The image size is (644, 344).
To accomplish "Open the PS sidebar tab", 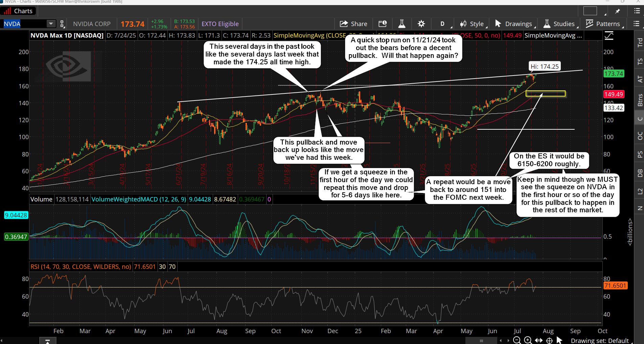I will click(x=640, y=154).
